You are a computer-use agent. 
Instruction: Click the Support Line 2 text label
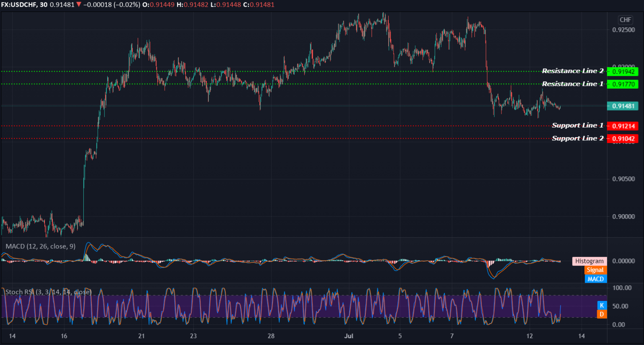click(578, 138)
